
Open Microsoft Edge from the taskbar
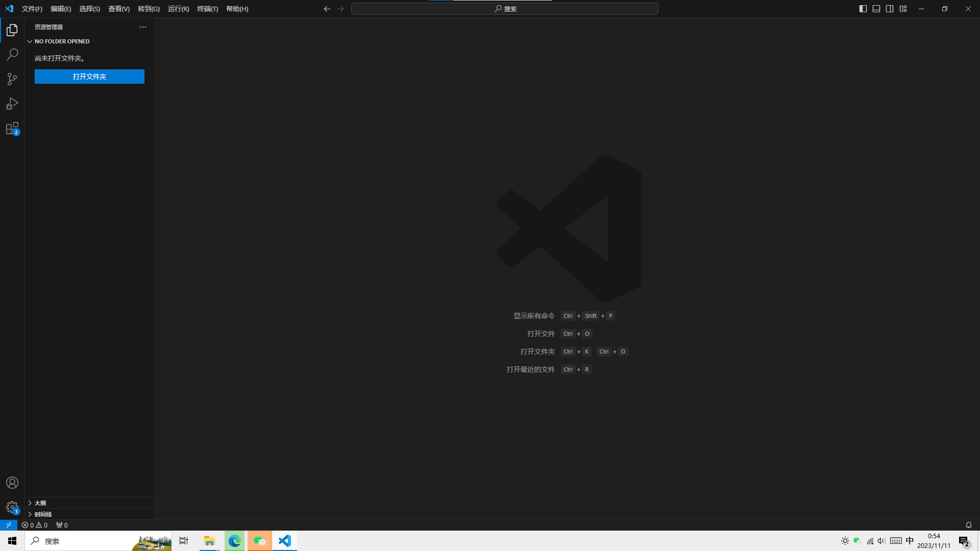(x=234, y=541)
